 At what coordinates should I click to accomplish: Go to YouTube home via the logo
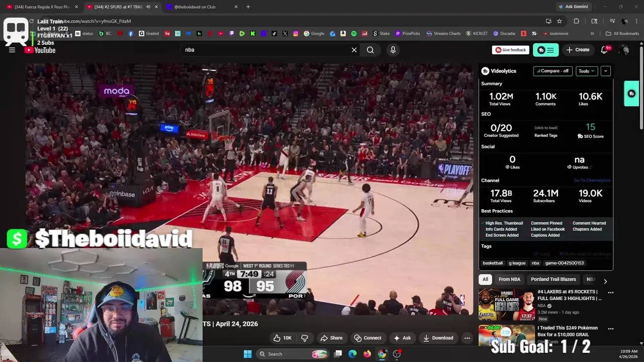click(x=40, y=50)
